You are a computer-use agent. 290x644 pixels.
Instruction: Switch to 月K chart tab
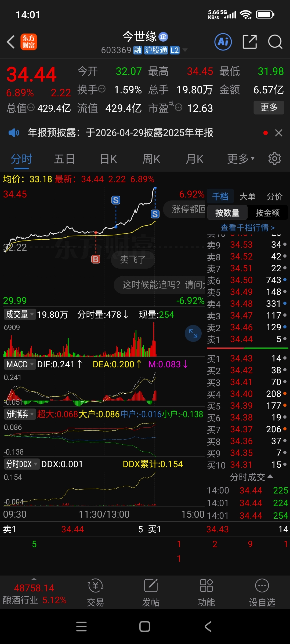(x=194, y=159)
